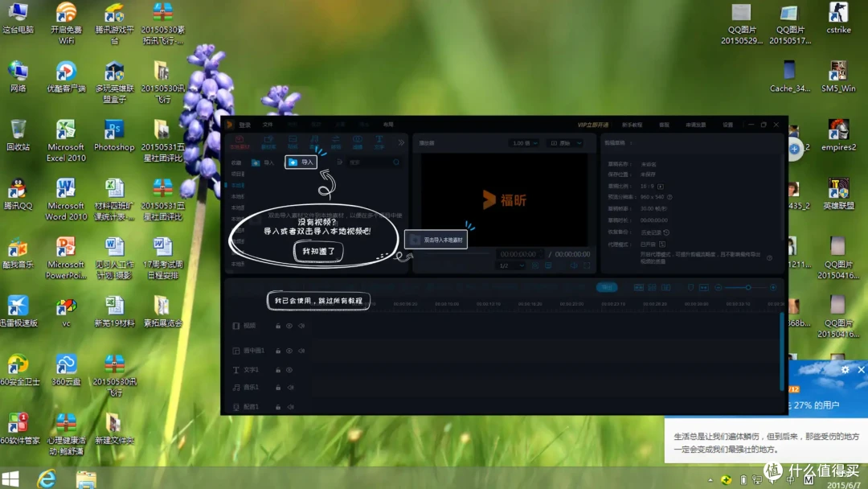Open the transitions tab icon

(336, 142)
